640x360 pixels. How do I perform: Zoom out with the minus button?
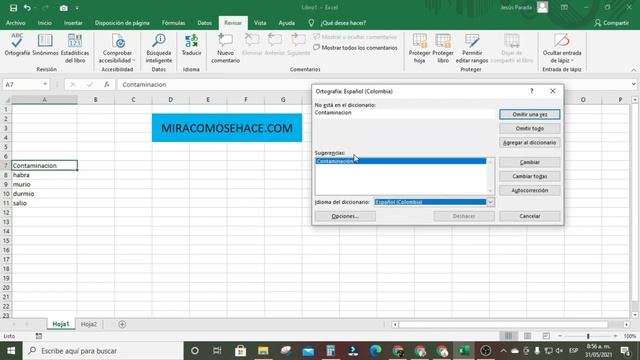tap(560, 336)
